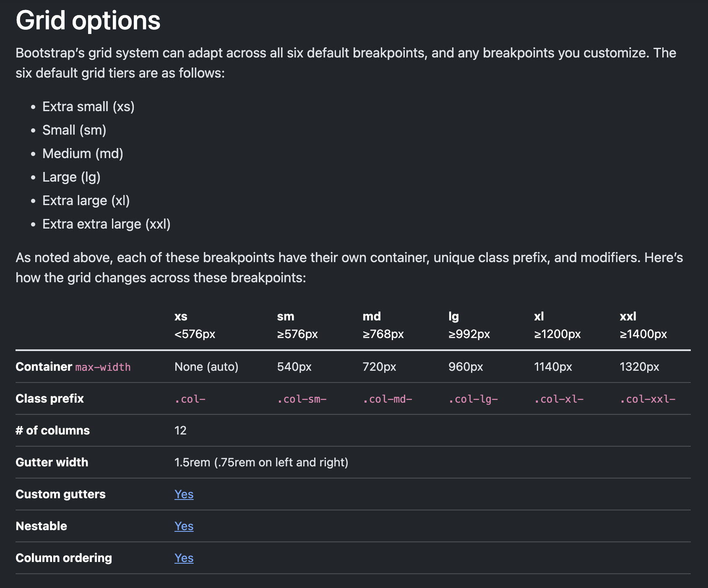Click the "max-width" code label
The width and height of the screenshot is (708, 588).
click(103, 367)
